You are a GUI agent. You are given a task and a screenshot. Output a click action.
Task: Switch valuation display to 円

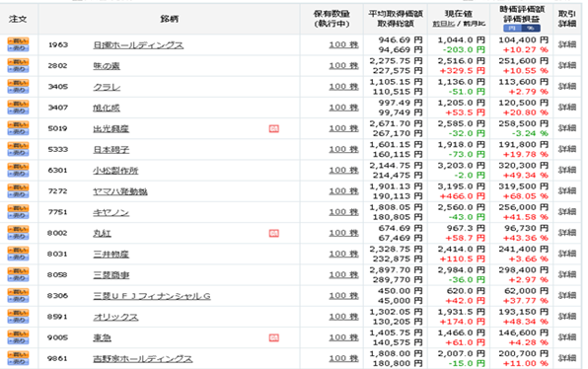click(x=512, y=29)
